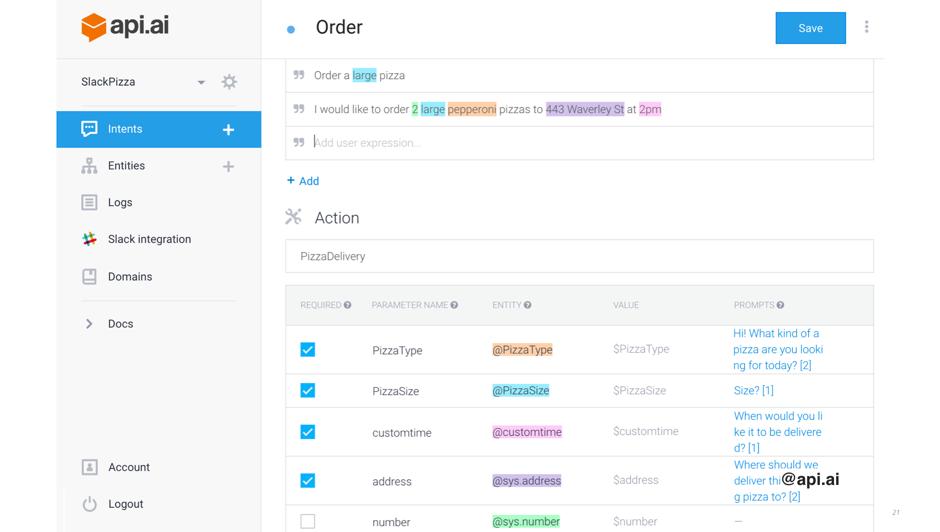Screen dimensions: 940x532
Task: Click the plus icon to create new intent
Action: coord(228,129)
